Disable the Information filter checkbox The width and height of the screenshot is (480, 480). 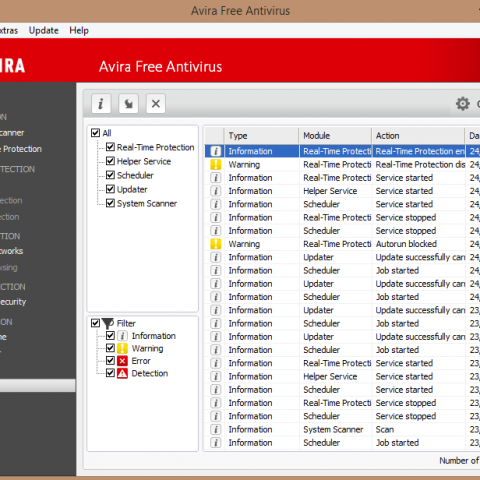coord(110,336)
